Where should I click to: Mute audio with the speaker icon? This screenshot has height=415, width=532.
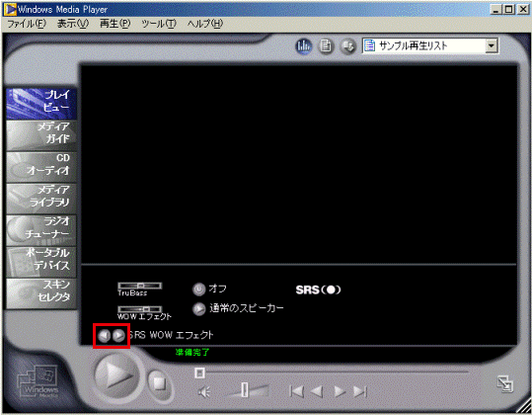[x=204, y=392]
